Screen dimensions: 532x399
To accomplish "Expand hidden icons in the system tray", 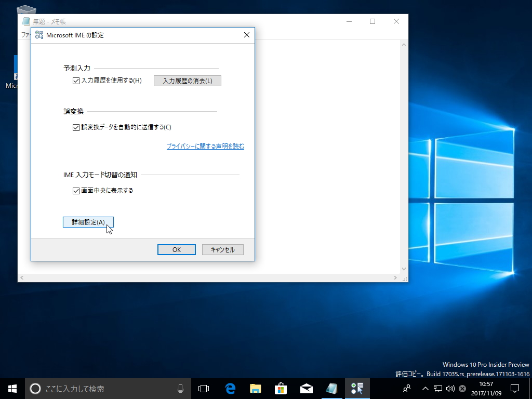I will tap(424, 388).
